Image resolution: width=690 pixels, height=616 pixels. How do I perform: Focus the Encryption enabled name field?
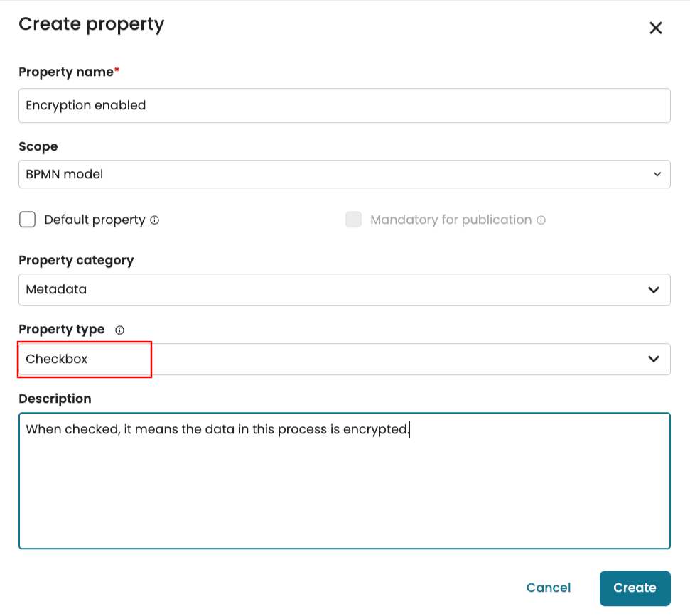344,106
